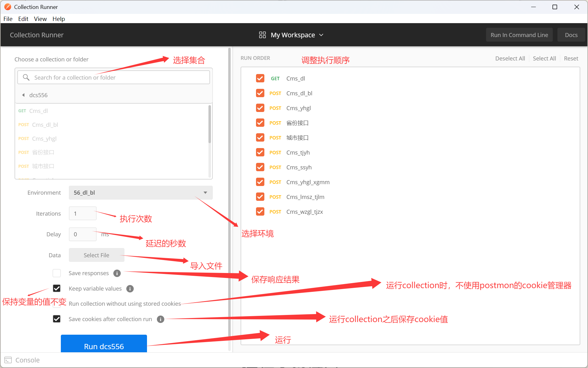
Task: Click Deselect All requests
Action: [x=510, y=59]
